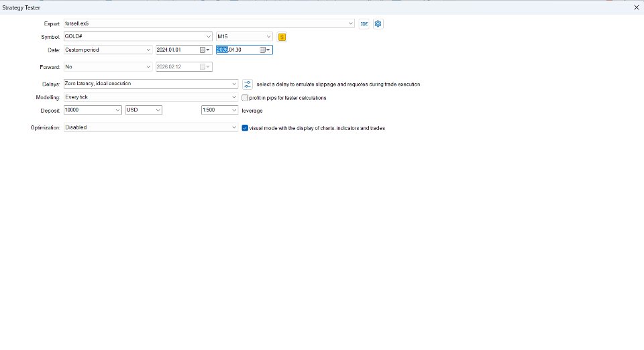Open the Custom period date dropdown
The image size is (644, 350).
coord(148,50)
